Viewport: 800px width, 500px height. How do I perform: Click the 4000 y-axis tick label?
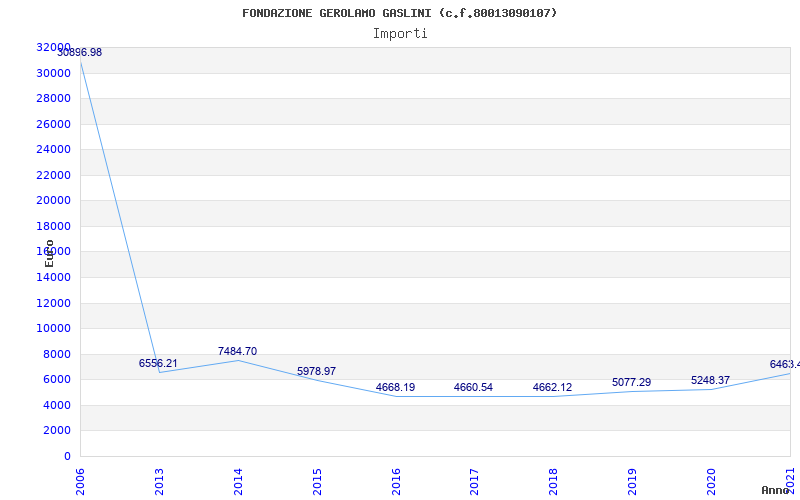click(x=57, y=405)
